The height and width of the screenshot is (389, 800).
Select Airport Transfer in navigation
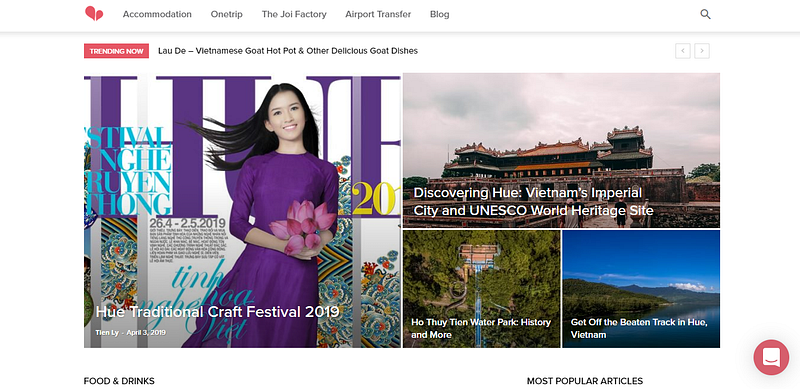coord(378,14)
